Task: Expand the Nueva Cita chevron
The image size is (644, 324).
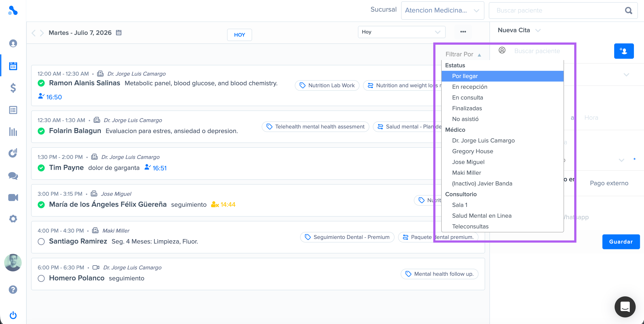Action: [x=538, y=30]
